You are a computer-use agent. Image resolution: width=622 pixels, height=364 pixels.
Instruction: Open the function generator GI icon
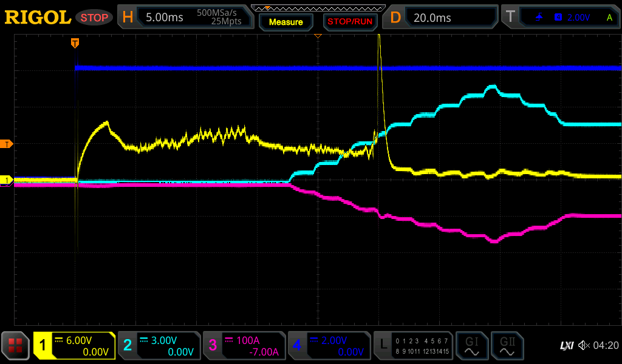coord(471,346)
